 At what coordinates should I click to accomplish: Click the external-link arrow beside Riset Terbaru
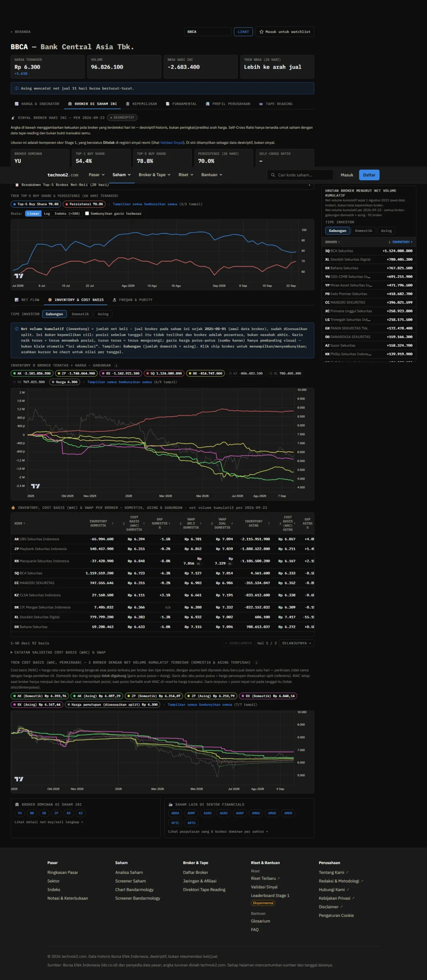[x=279, y=879]
